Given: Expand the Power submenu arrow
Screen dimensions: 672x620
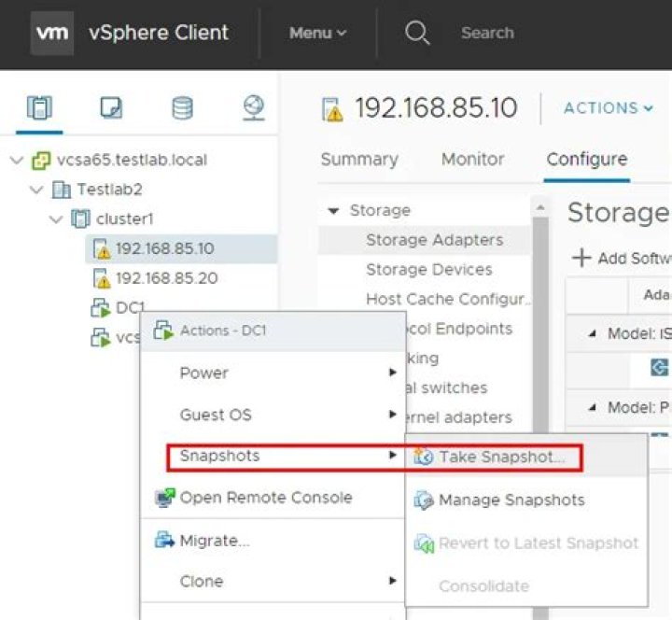Looking at the screenshot, I should (x=392, y=373).
